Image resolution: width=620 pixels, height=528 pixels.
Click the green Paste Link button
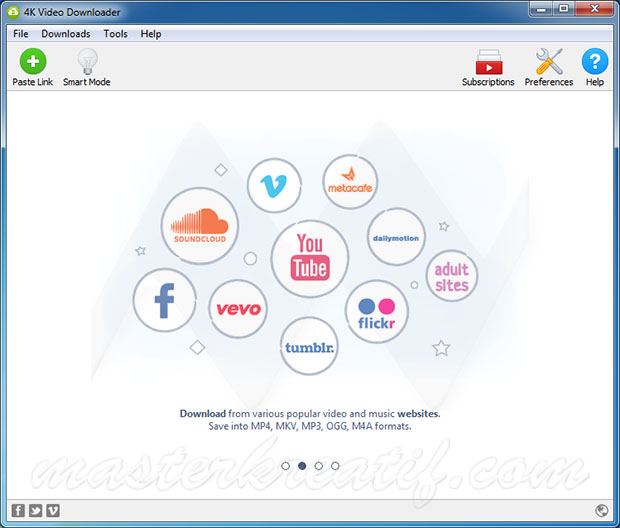pos(33,67)
